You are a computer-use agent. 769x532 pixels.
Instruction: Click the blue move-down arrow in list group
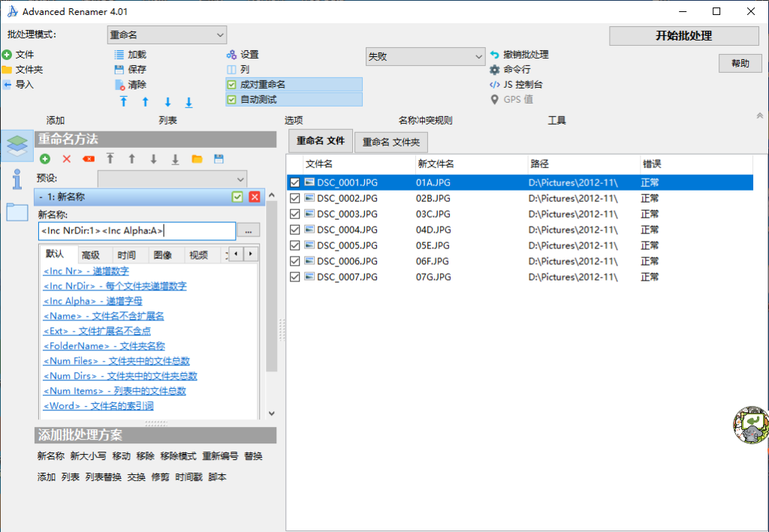coord(167,101)
